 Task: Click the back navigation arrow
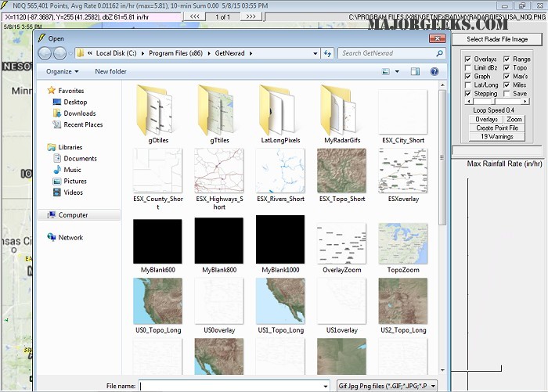(45, 53)
